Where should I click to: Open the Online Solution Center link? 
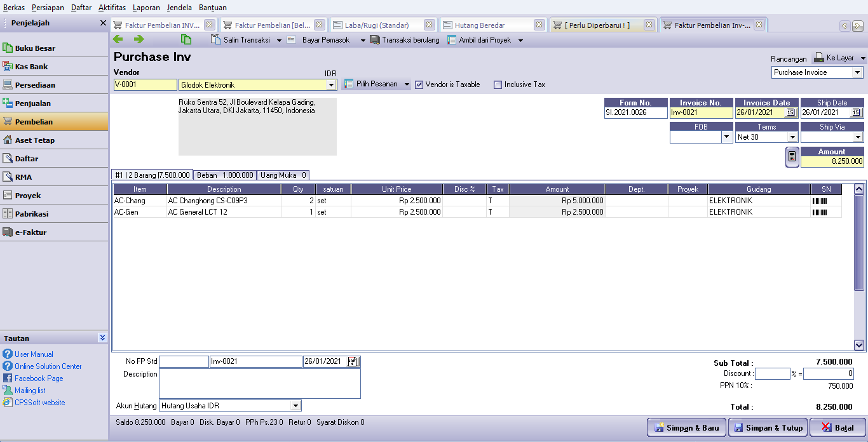tap(48, 366)
